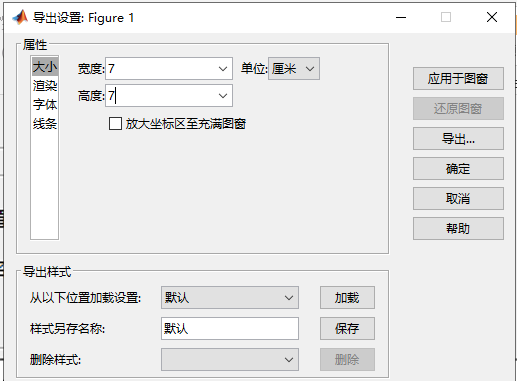Click the 导出... export button
517x381 pixels.
pyautogui.click(x=458, y=139)
